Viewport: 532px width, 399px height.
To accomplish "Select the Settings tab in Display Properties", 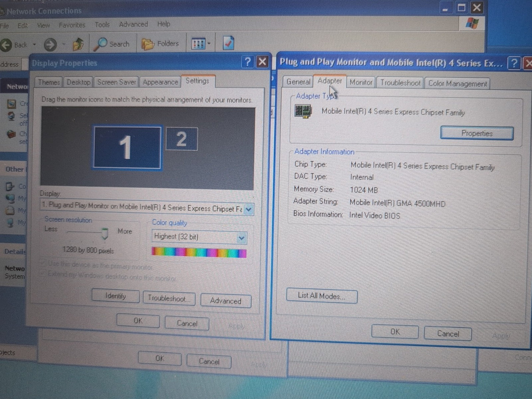I will [197, 81].
